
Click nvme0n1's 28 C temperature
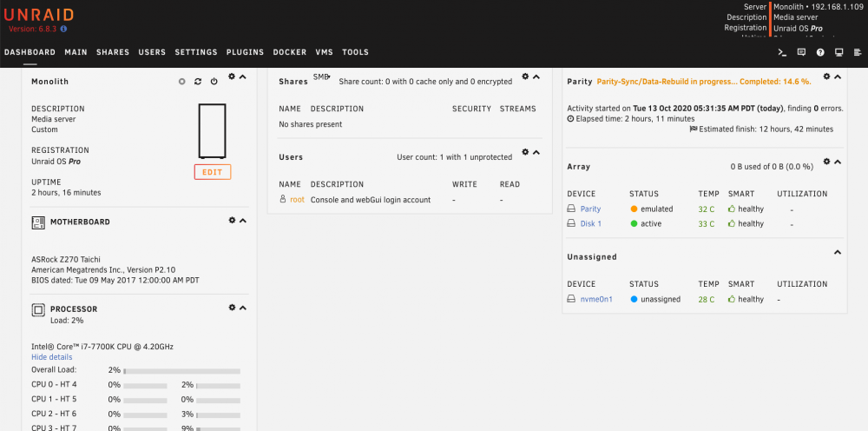pos(707,299)
